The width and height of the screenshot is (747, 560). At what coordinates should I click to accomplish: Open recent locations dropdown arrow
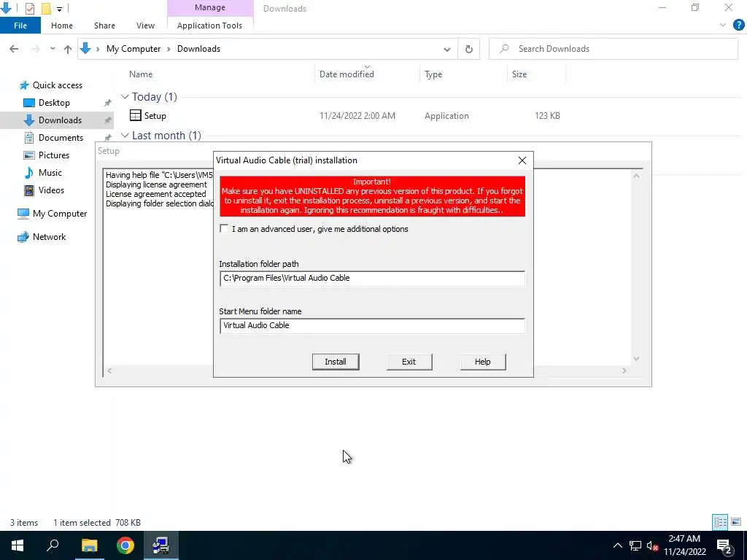(53, 49)
